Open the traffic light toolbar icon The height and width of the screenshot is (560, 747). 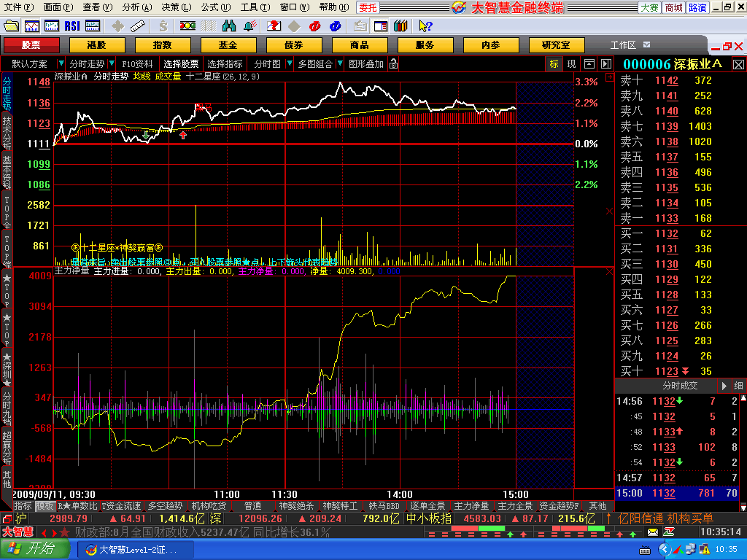(x=187, y=26)
